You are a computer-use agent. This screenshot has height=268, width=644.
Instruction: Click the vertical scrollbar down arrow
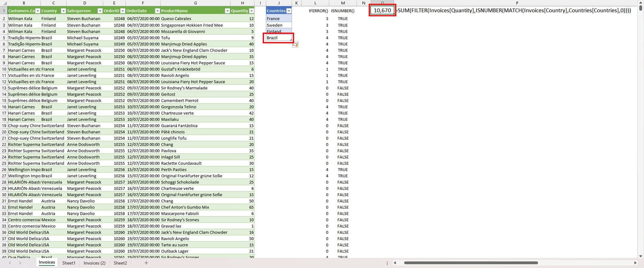[x=641, y=256]
